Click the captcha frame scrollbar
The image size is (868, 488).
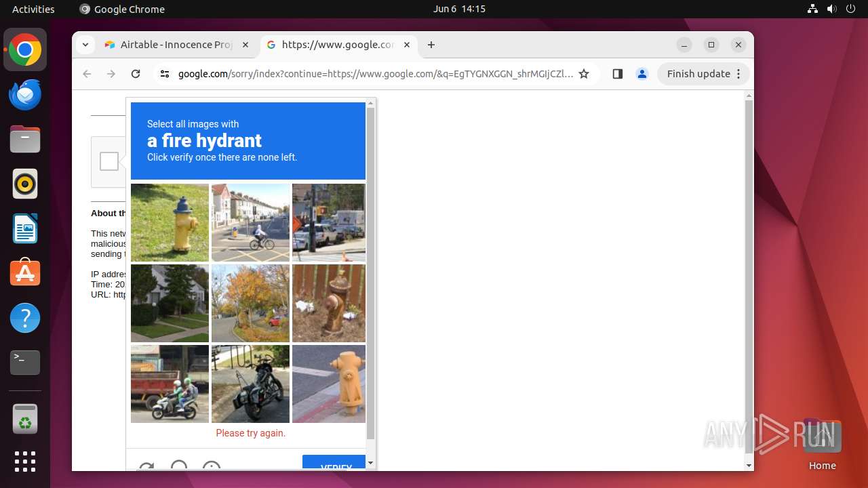click(370, 273)
